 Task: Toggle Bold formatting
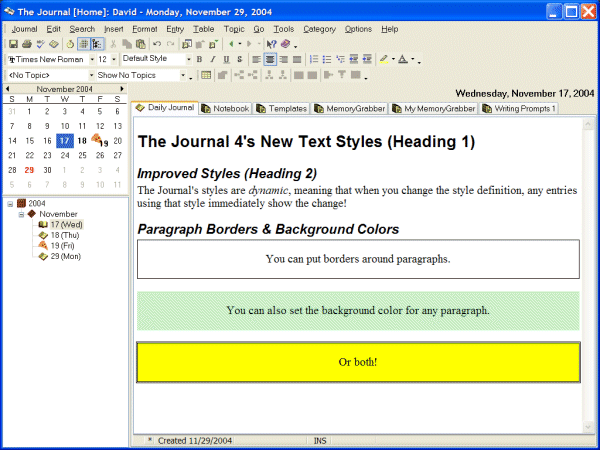coord(199,60)
